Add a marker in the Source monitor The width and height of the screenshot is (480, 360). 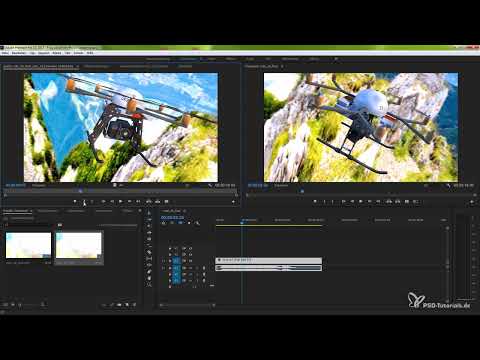tap(75, 202)
